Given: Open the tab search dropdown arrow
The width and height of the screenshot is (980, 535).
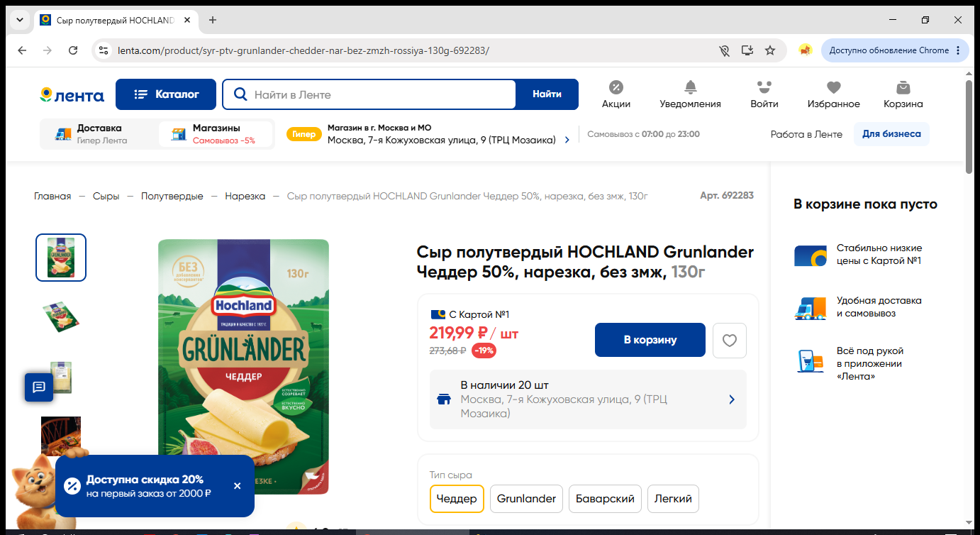Looking at the screenshot, I should [19, 20].
